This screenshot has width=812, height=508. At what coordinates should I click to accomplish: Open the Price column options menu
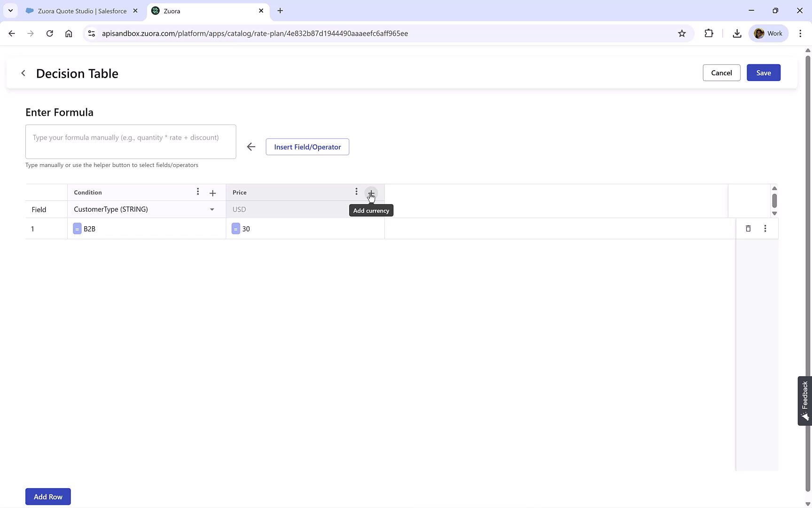pos(356,192)
